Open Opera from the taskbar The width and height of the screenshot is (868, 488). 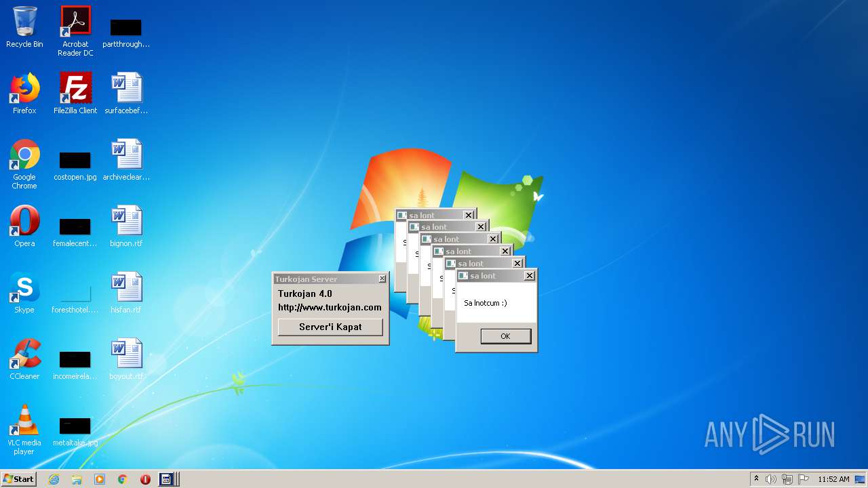[145, 479]
